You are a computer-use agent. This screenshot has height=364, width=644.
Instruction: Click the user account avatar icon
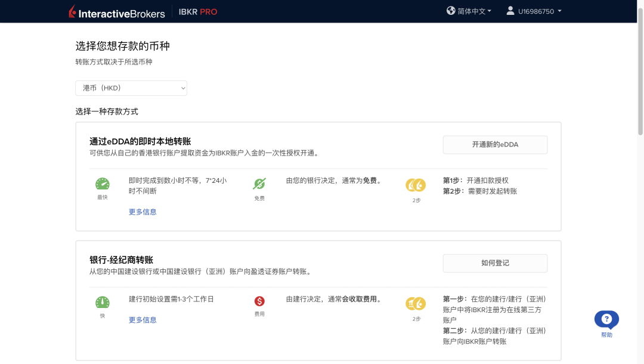(x=510, y=11)
